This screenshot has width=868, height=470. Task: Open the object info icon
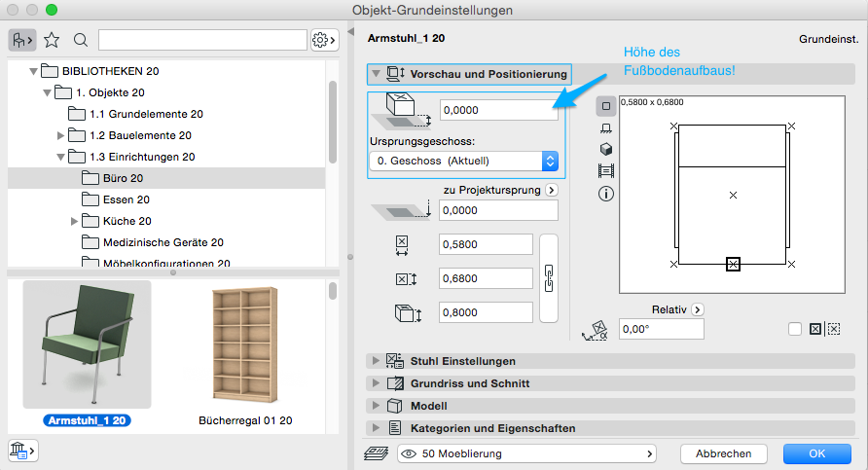coord(605,194)
